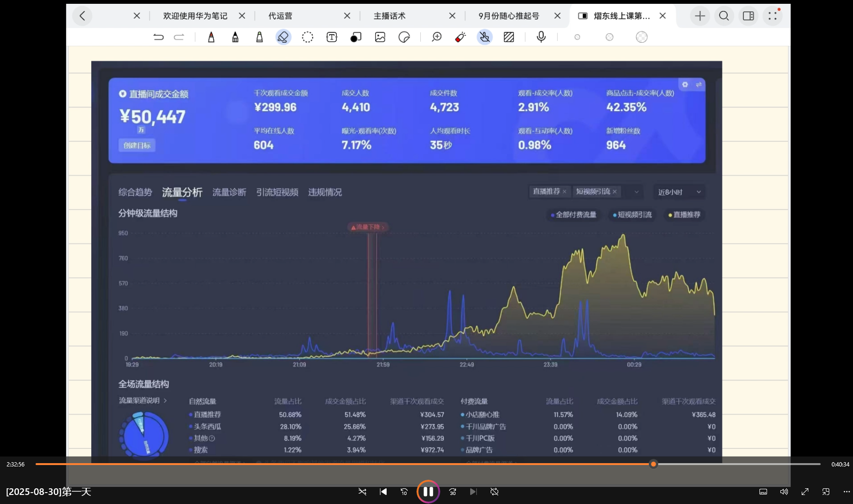Click the 创建目标 button
The height and width of the screenshot is (504, 853).
(x=137, y=145)
